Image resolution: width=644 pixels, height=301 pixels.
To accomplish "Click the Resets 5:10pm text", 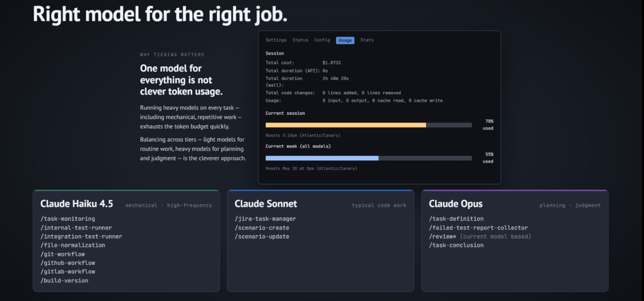I will click(303, 135).
